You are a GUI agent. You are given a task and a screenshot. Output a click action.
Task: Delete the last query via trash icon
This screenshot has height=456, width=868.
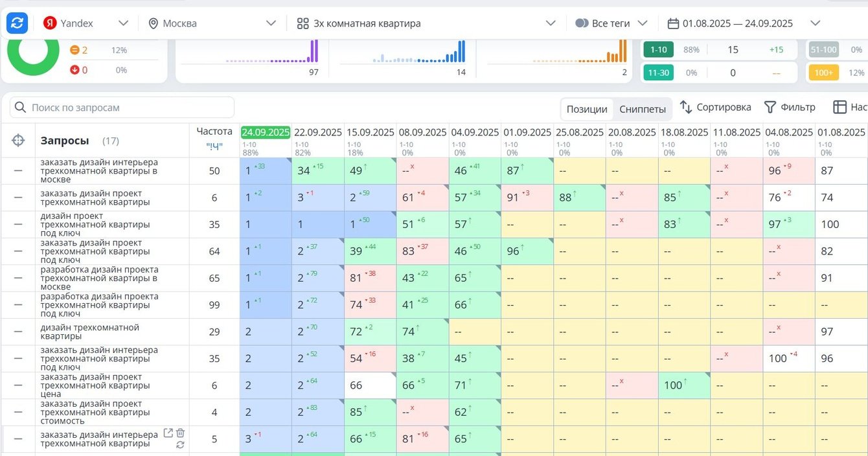point(180,433)
